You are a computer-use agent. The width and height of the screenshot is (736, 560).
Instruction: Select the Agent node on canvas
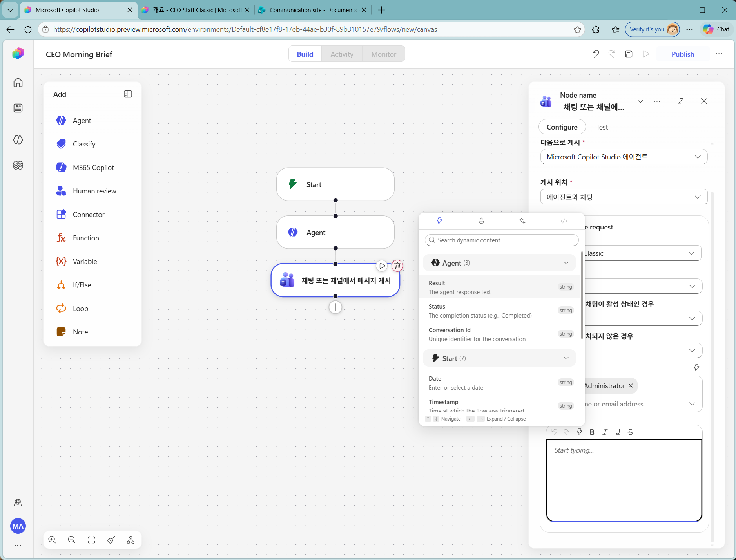coord(335,232)
